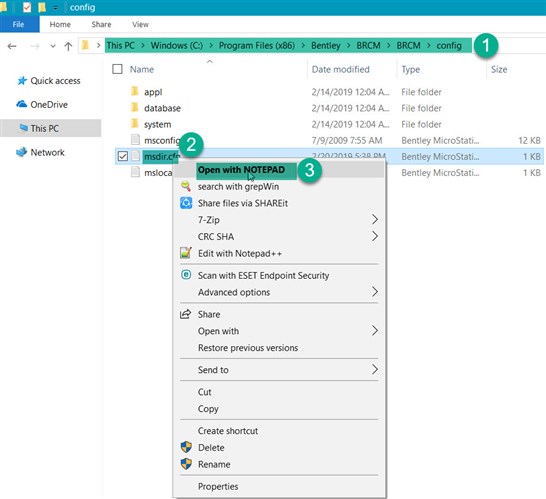The image size is (546, 499).
Task: Sort by the Date modified column header
Action: 341,69
